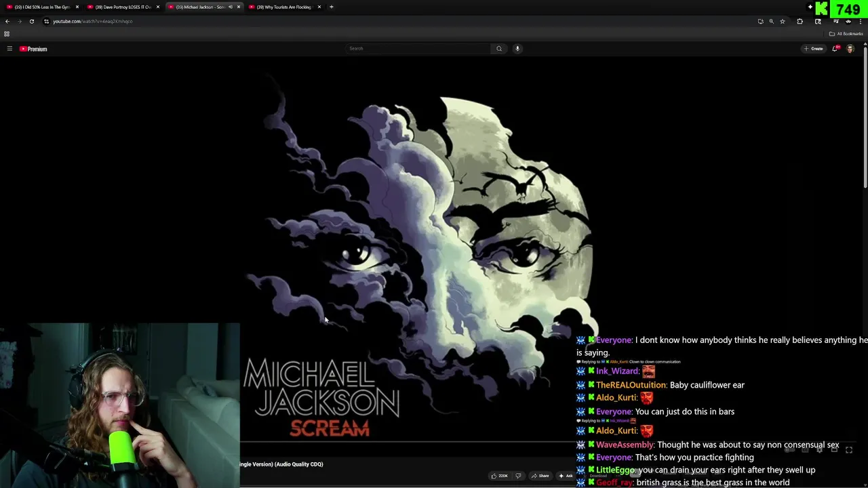Click the message 'Baby cauliflower ear'
868x488 pixels.
pyautogui.click(x=707, y=385)
